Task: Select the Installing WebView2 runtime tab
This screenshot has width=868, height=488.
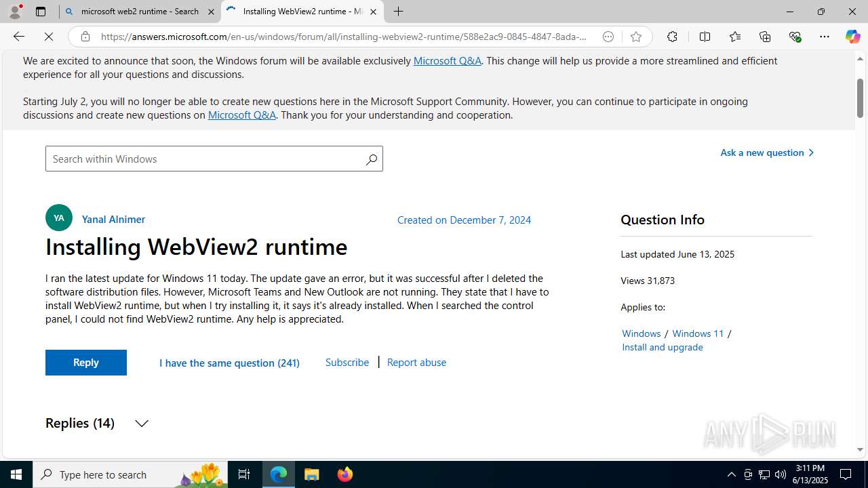Action: (x=302, y=12)
